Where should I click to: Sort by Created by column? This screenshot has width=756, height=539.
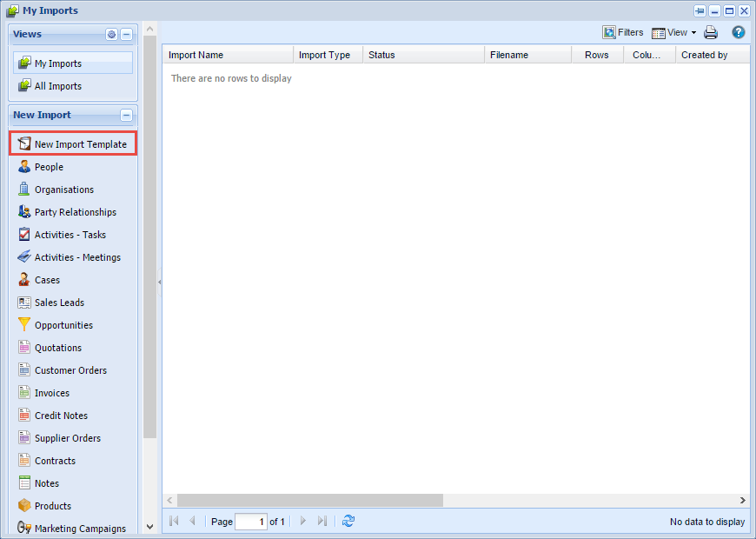(x=713, y=55)
